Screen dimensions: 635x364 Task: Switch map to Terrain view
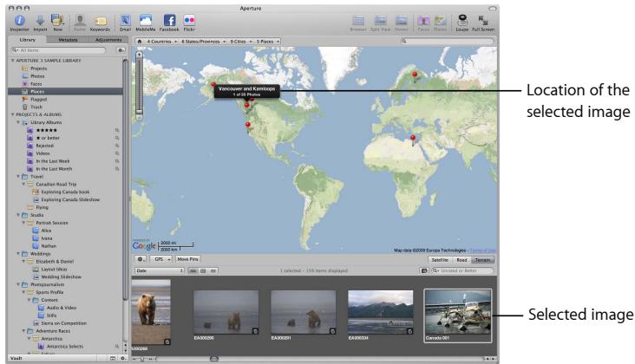pos(482,260)
